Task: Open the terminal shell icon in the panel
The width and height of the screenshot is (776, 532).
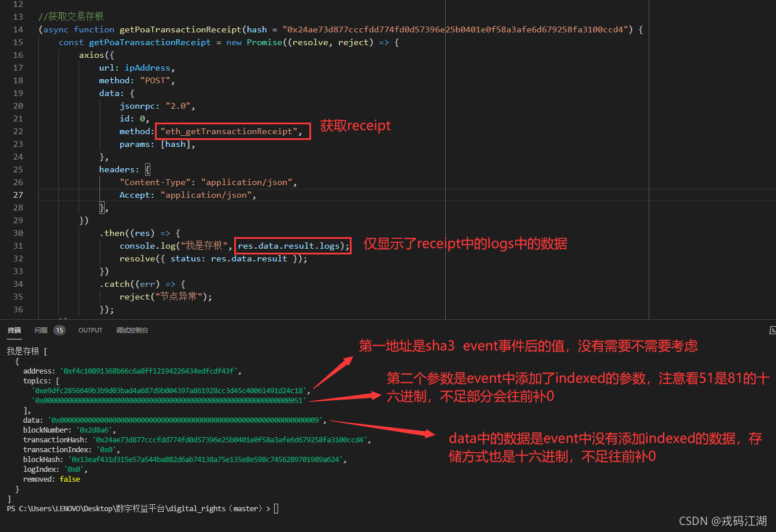Action: click(773, 330)
